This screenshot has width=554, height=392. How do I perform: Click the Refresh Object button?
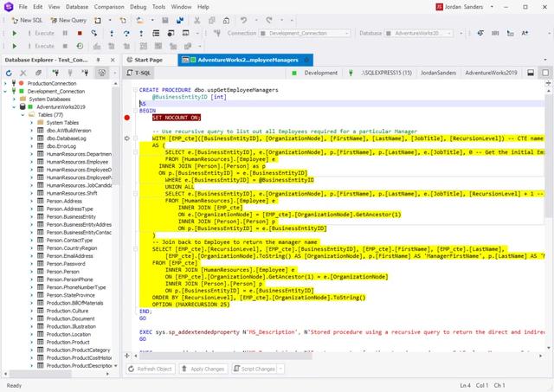151,369
